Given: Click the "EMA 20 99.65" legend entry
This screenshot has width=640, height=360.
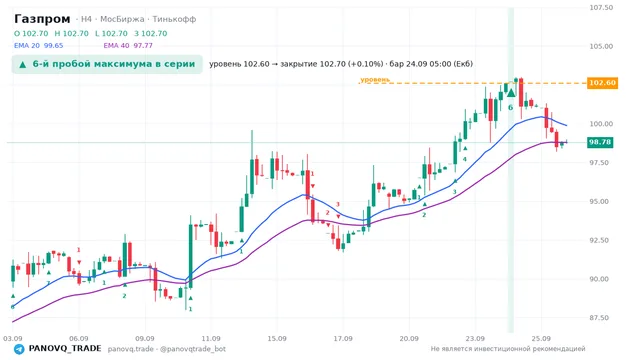Looking at the screenshot, I should pos(39,46).
